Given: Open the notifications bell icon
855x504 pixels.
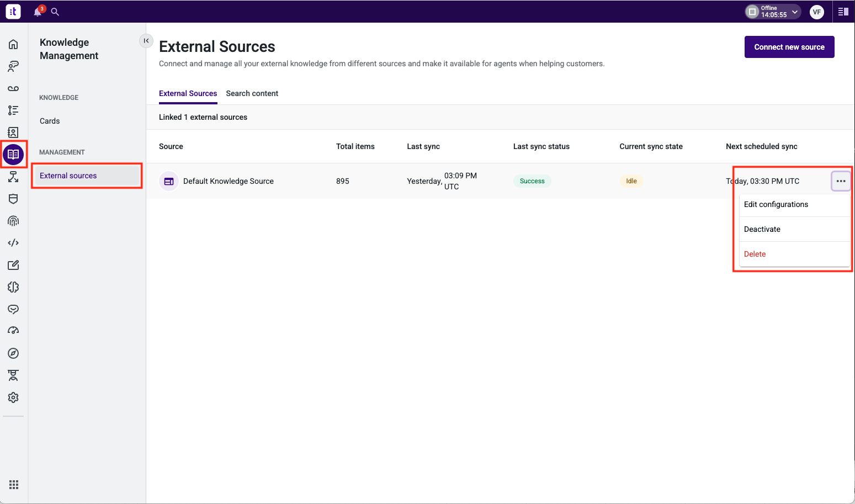Looking at the screenshot, I should pos(38,12).
